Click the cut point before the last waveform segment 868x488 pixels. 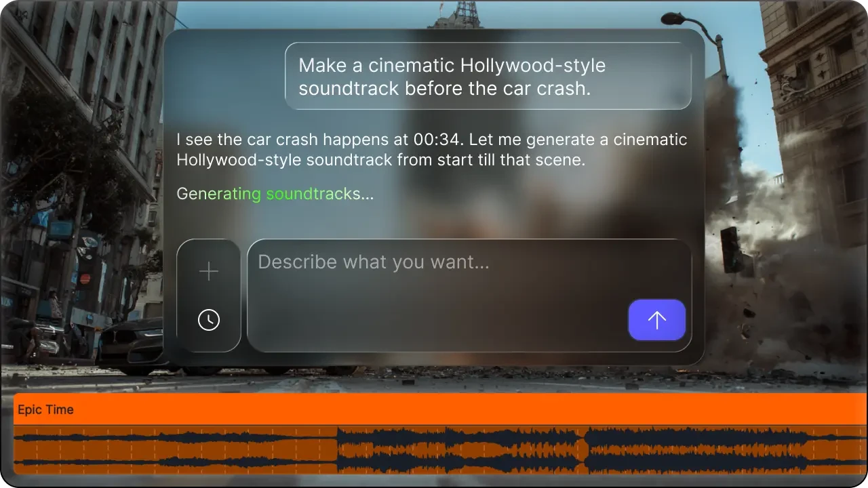point(585,450)
